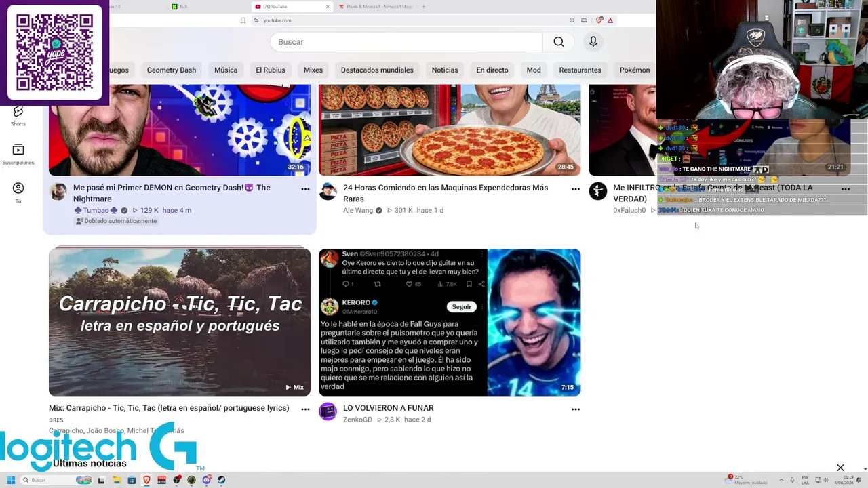Bookmark this page with the bookmark icon

pyautogui.click(x=243, y=20)
